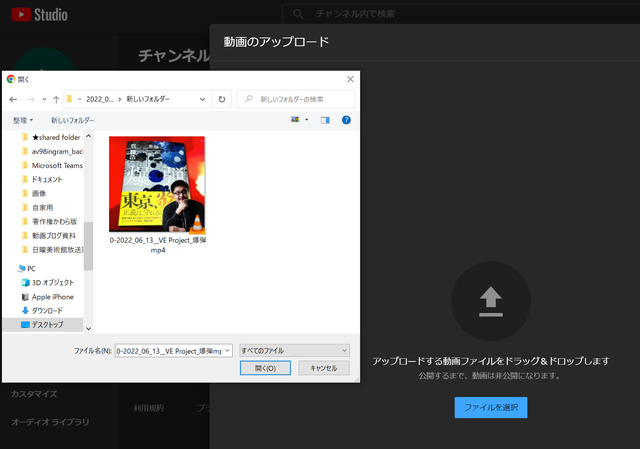The image size is (640, 449).
Task: Click 新しいフォルダー toolbar button
Action: pyautogui.click(x=72, y=120)
